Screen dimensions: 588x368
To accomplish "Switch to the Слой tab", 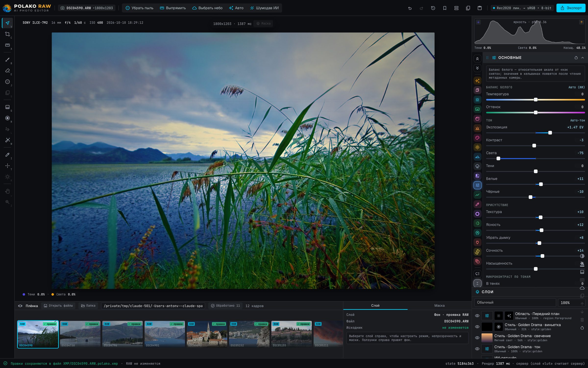I will (375, 305).
